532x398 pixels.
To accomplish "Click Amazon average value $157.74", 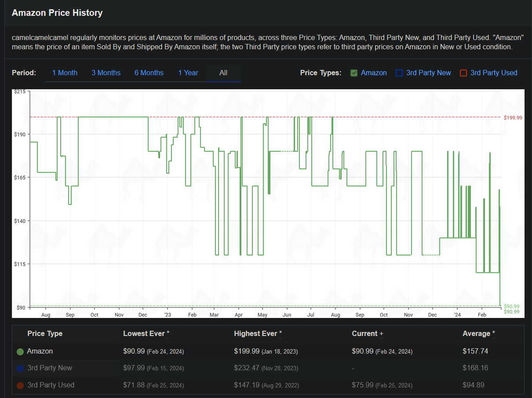I will (475, 351).
